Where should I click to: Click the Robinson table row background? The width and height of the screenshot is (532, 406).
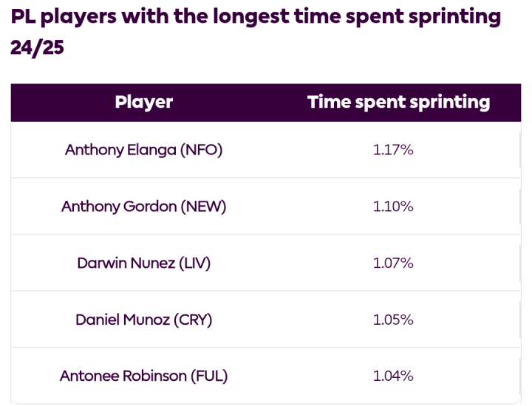(x=266, y=376)
